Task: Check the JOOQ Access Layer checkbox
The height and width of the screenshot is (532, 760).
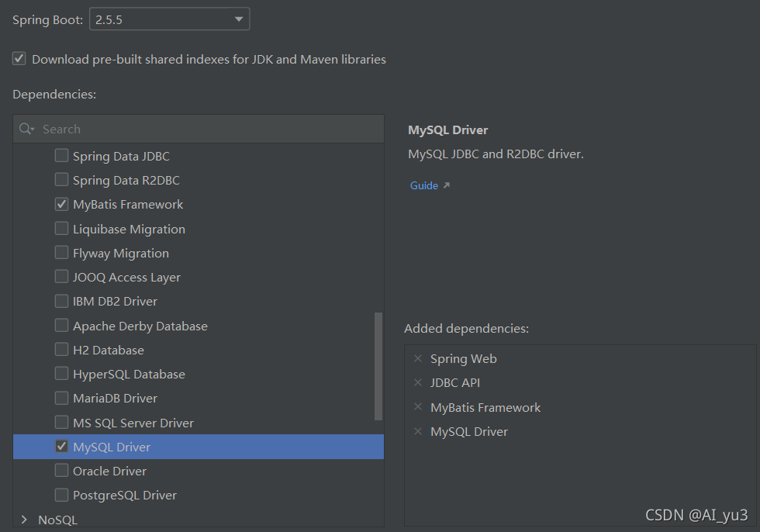Action: click(x=61, y=277)
